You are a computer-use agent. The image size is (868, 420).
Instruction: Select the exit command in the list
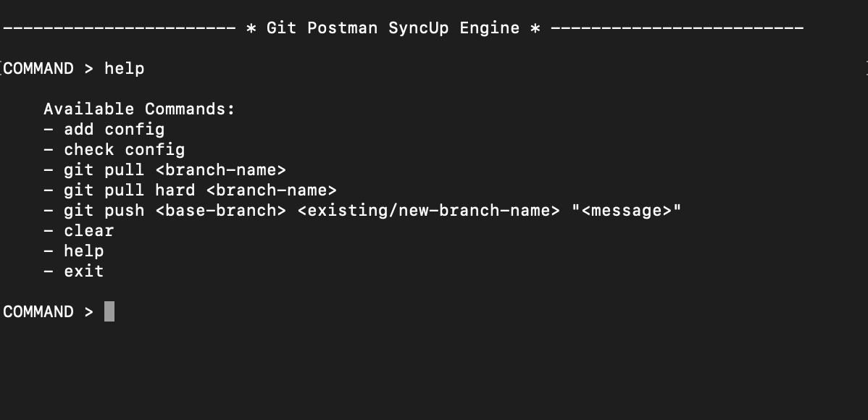click(x=83, y=272)
